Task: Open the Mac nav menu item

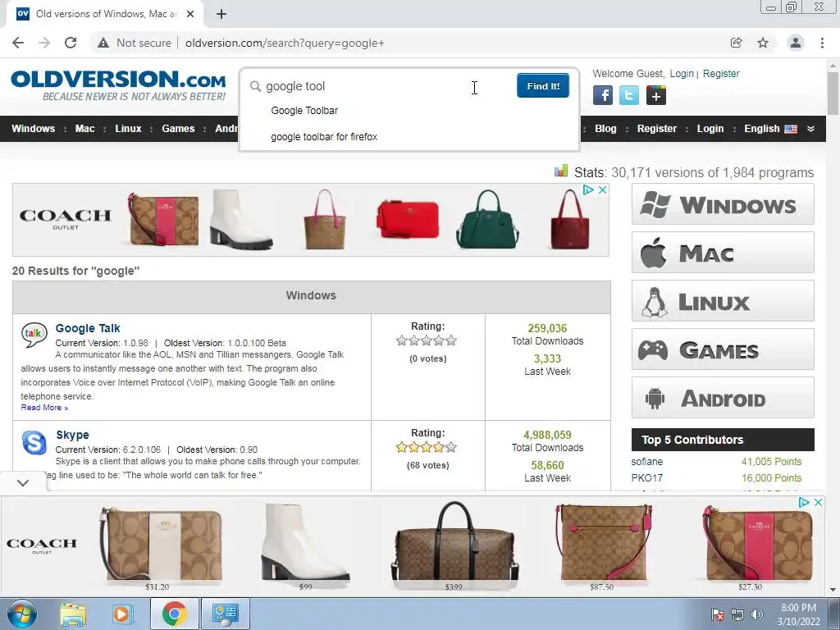Action: pos(84,129)
